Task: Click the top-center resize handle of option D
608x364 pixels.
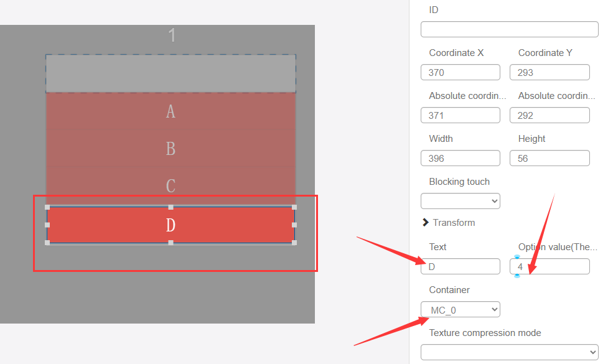Action: 171,207
